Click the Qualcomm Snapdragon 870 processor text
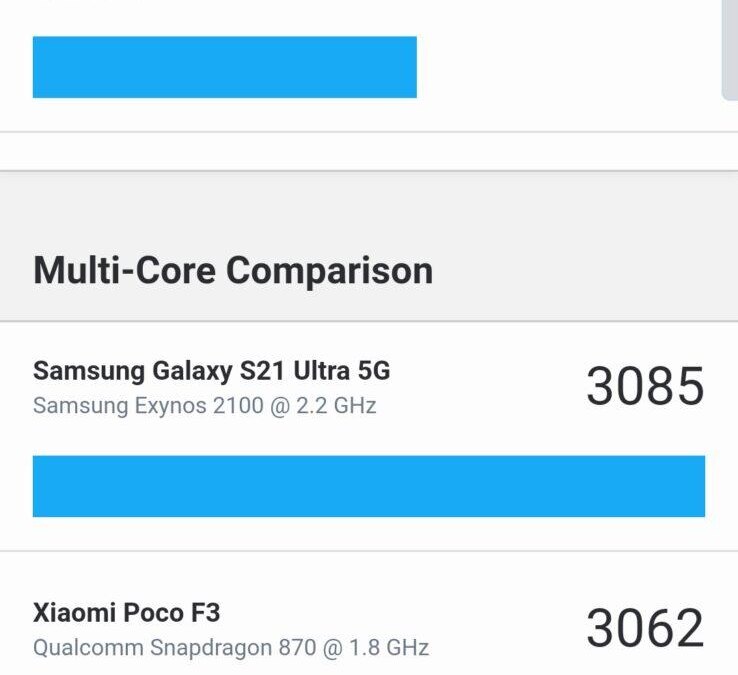The height and width of the screenshot is (675, 738). point(230,647)
